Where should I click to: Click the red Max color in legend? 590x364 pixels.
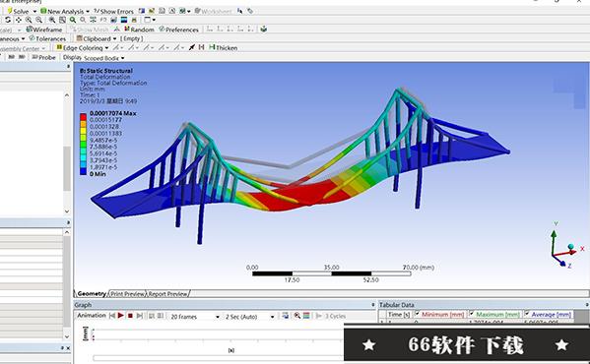tap(83, 117)
